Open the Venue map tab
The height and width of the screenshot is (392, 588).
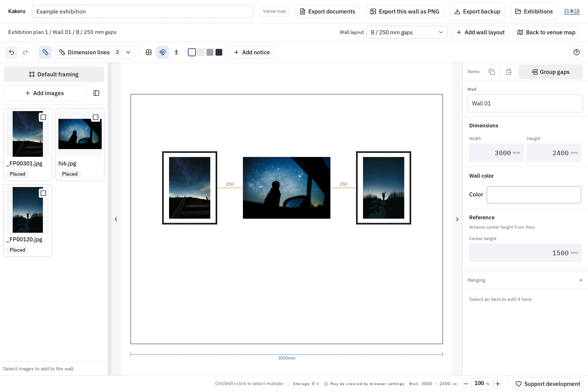click(274, 11)
